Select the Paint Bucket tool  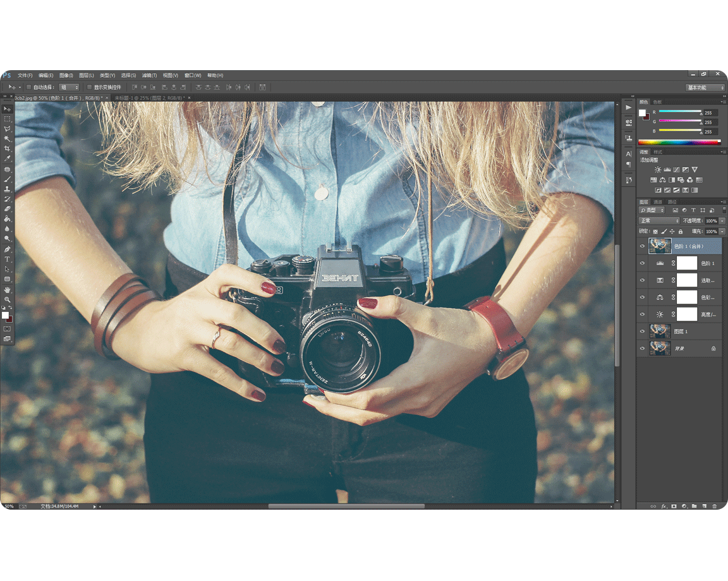(7, 219)
